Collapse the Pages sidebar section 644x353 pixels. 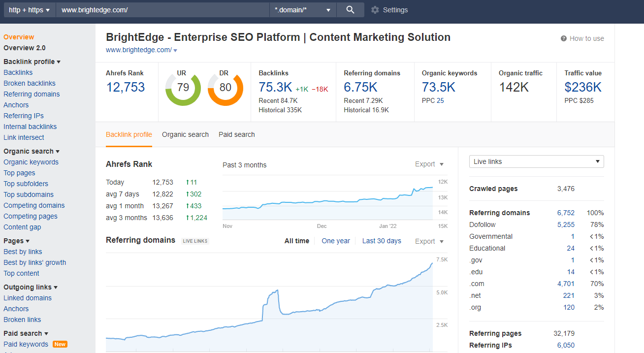pyautogui.click(x=16, y=241)
